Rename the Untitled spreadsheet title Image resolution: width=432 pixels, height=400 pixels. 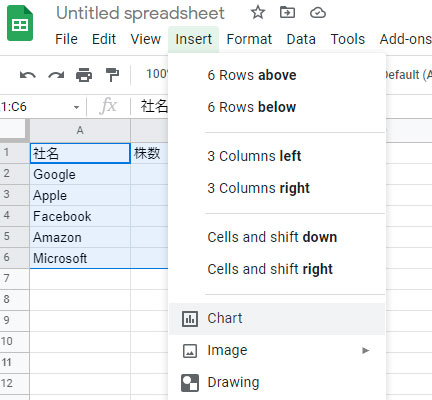(140, 13)
